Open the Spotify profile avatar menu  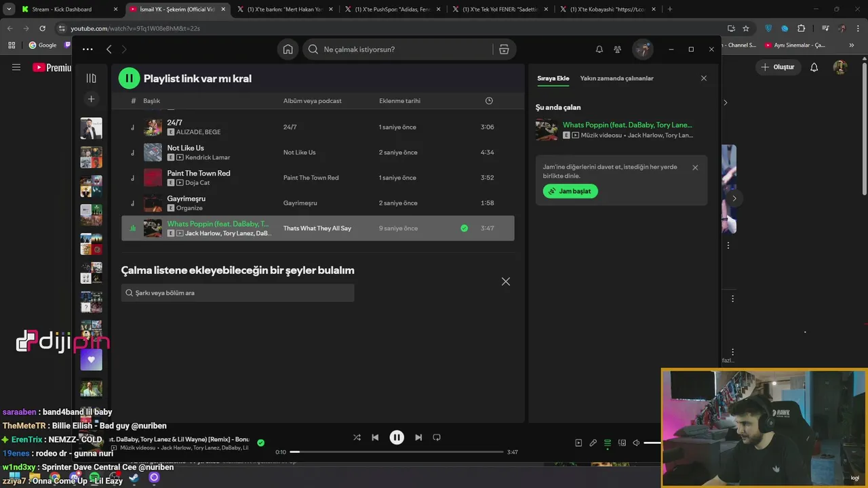642,49
